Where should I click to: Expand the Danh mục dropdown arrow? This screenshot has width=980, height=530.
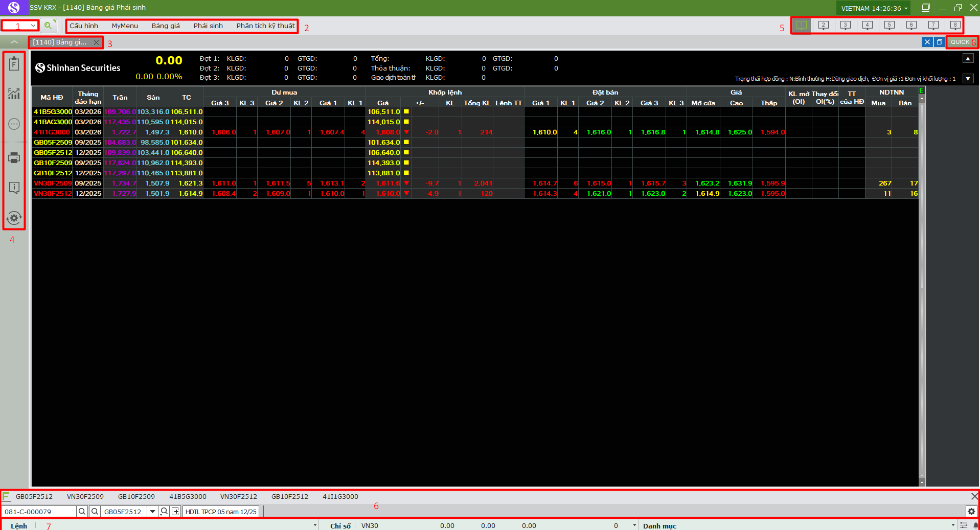click(x=953, y=525)
